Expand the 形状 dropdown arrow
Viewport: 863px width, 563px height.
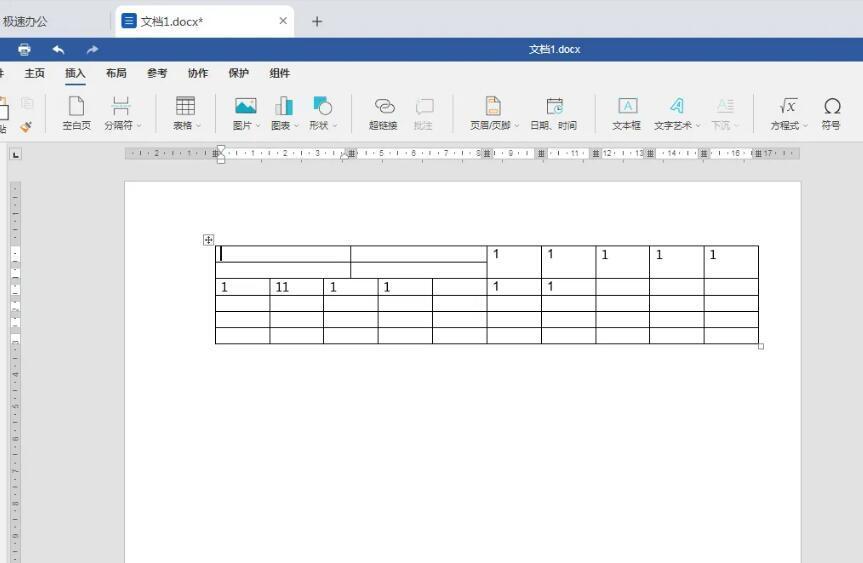click(x=335, y=125)
